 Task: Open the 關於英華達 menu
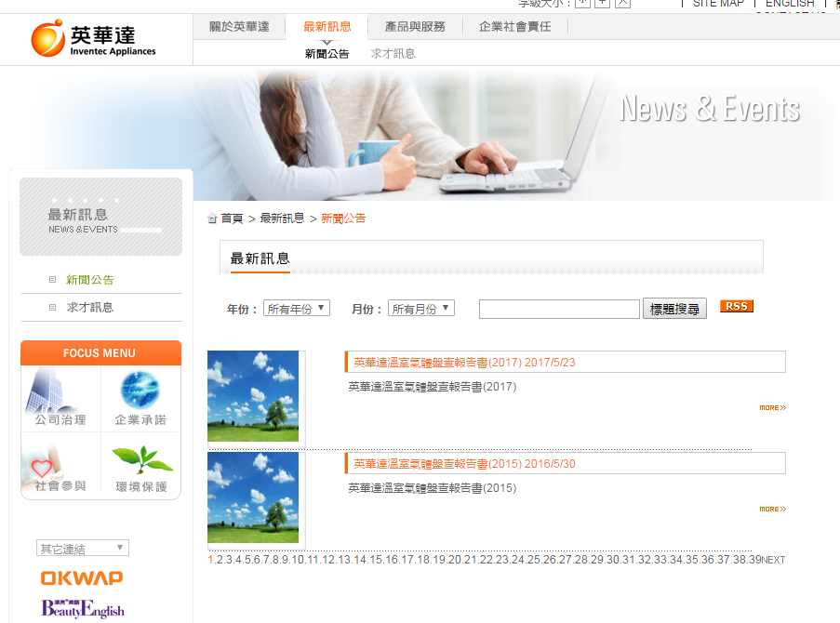pyautogui.click(x=239, y=27)
